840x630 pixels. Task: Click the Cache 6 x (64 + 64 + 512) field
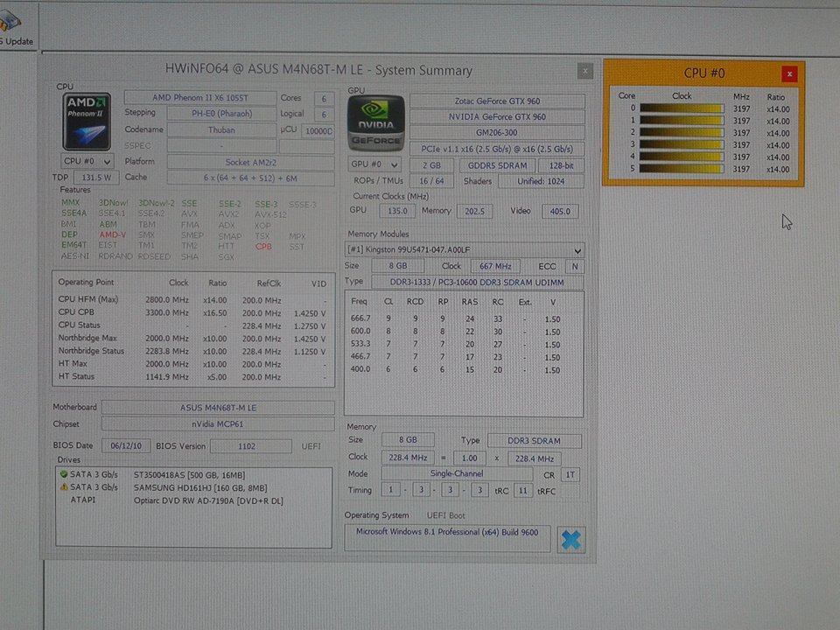tap(251, 178)
